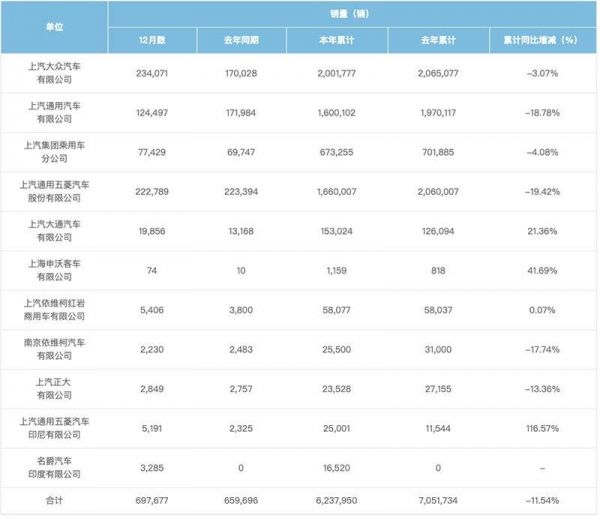
Task: Select the cell showing 234,071
Action: pyautogui.click(x=152, y=73)
